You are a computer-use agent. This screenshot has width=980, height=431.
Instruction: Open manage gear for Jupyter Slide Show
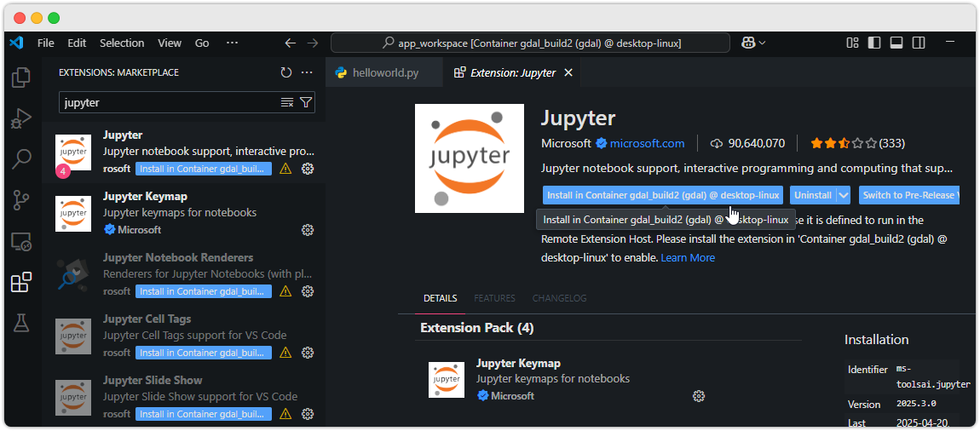coord(308,413)
